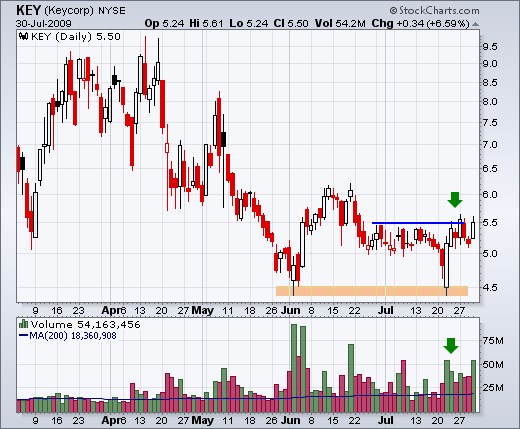Click the NYSE exchange label

click(112, 11)
